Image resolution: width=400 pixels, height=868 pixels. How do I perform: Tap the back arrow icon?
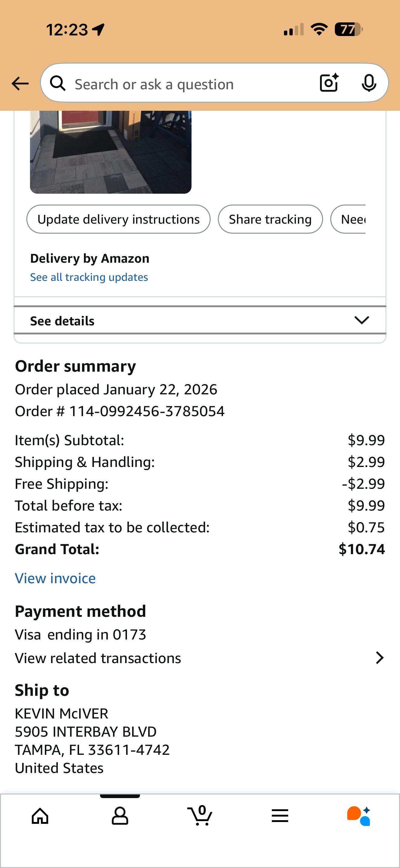click(20, 84)
